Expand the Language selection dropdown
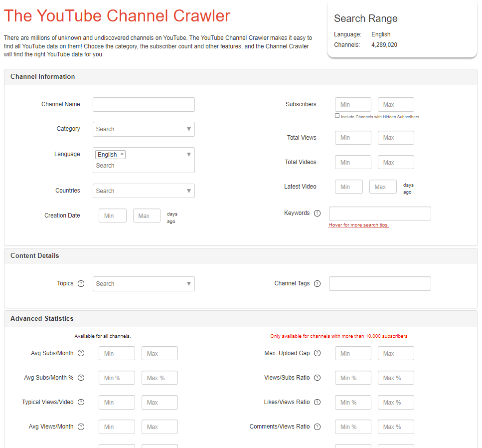The height and width of the screenshot is (448, 482). [188, 154]
